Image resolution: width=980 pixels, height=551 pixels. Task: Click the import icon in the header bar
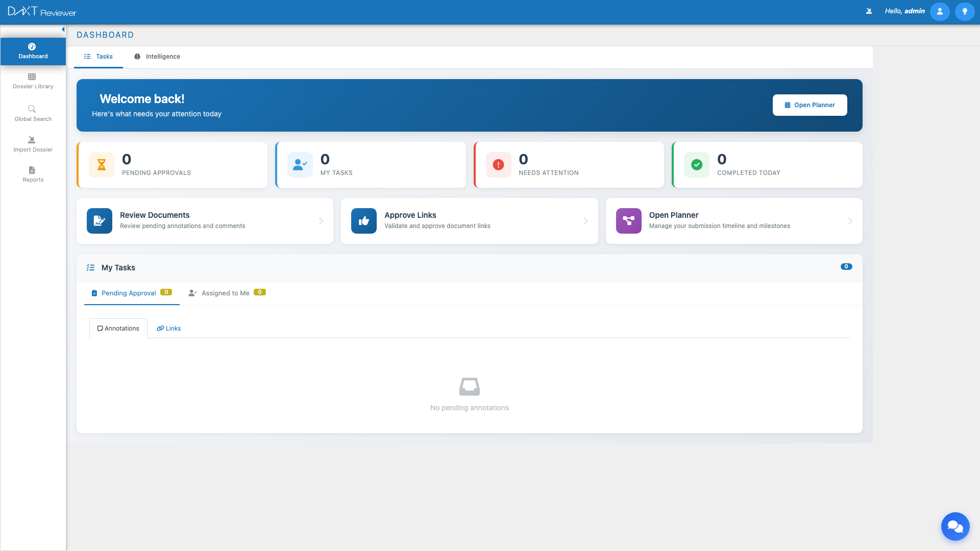pyautogui.click(x=868, y=10)
